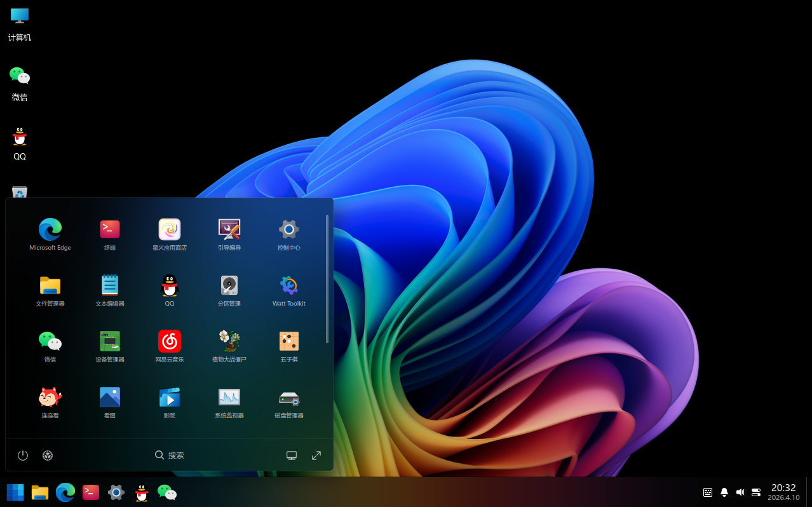Open 系统监视器 app
Screen dimensions: 812x507
(229, 402)
